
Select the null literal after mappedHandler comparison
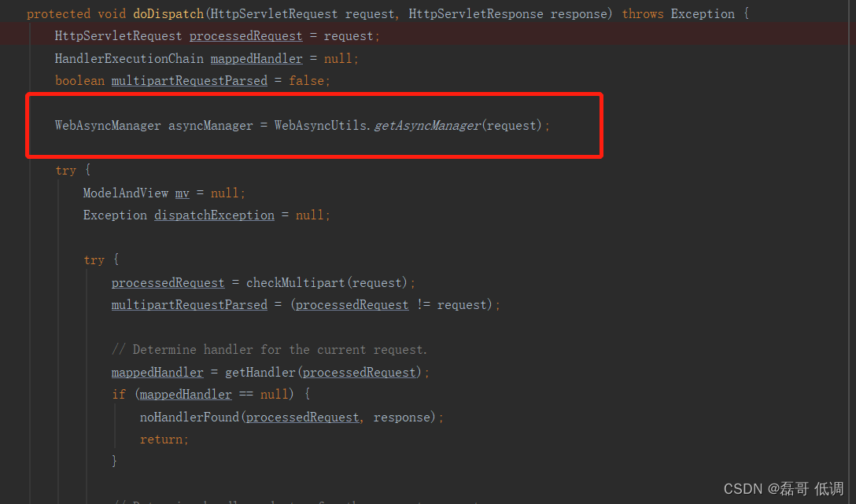pos(273,394)
